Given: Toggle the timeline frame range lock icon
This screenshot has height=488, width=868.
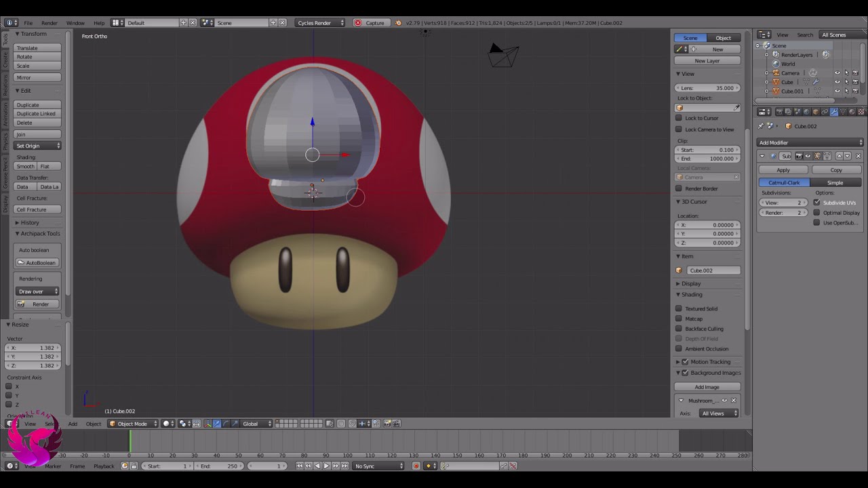Looking at the screenshot, I should pyautogui.click(x=134, y=466).
